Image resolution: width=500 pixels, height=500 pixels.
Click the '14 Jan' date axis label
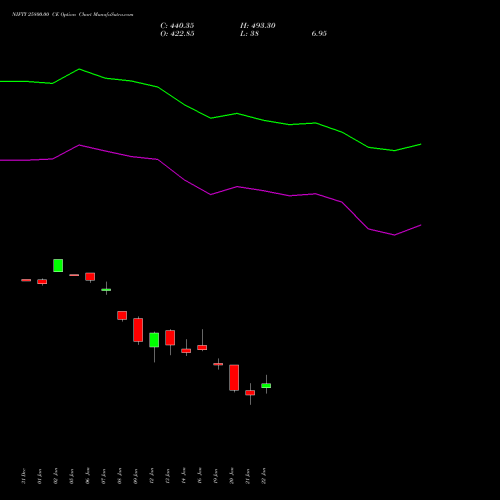pos(183,476)
